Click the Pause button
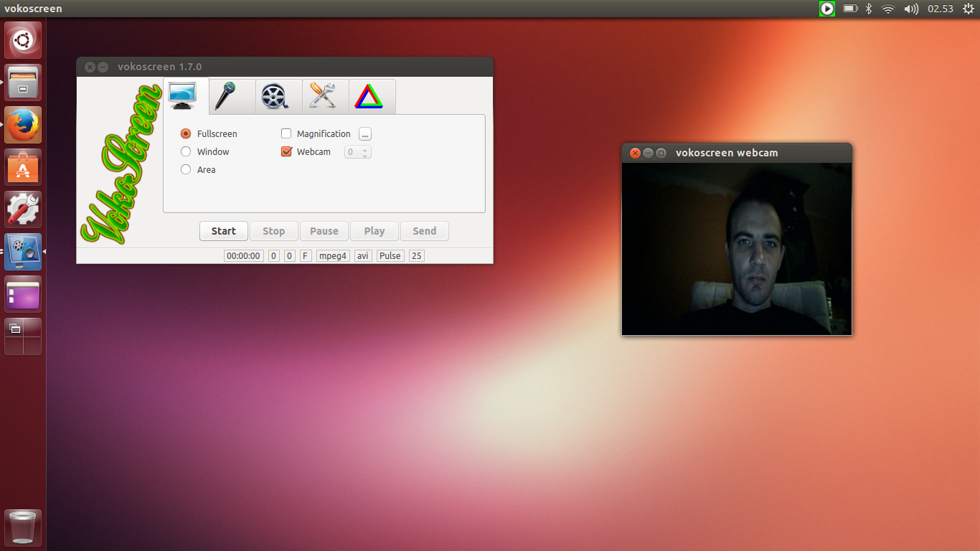The width and height of the screenshot is (980, 551). (x=324, y=231)
